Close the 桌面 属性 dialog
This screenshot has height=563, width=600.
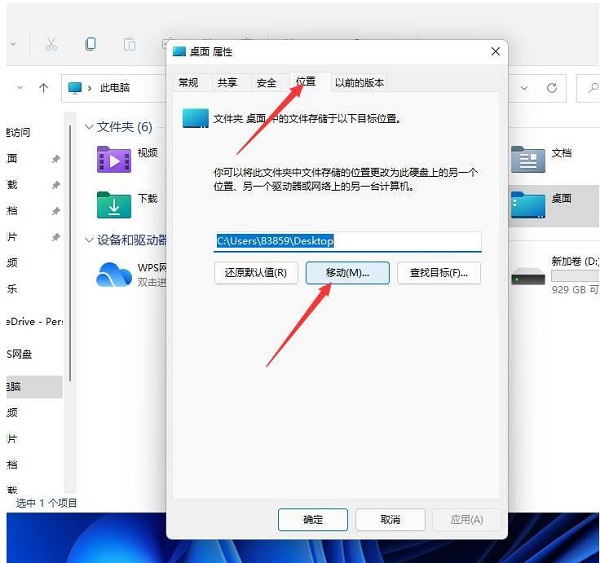(x=496, y=51)
